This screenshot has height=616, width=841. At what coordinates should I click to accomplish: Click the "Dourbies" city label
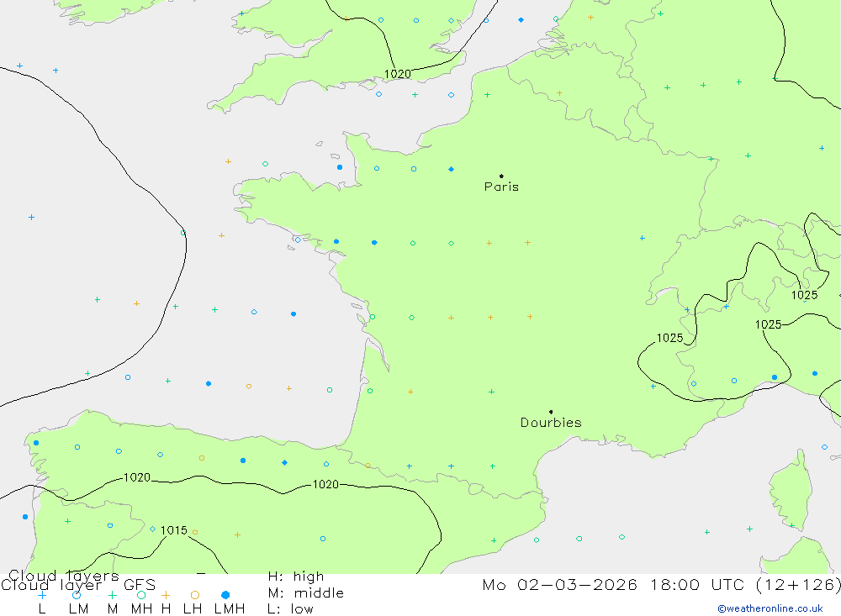551,423
